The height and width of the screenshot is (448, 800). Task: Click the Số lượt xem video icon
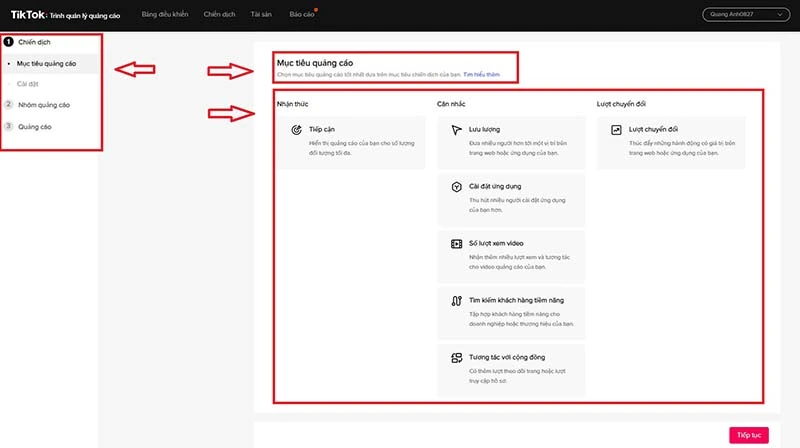(456, 243)
